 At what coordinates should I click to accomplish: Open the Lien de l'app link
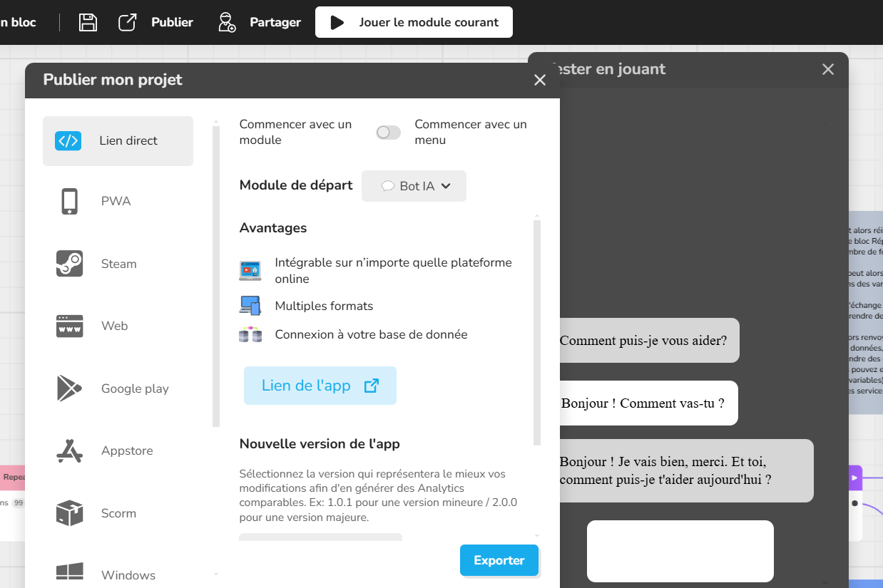pyautogui.click(x=320, y=386)
